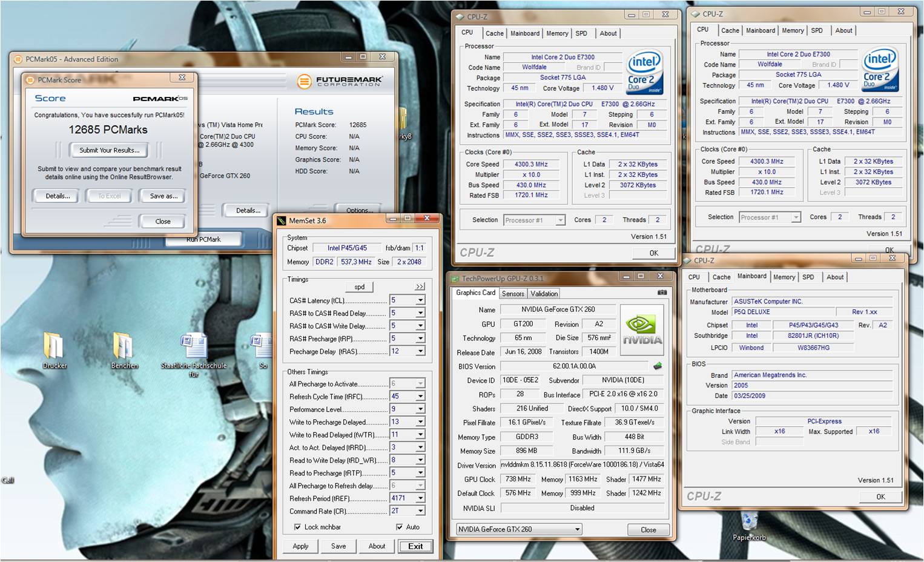Open Processor #1 selection in middle CPU-Z

[x=534, y=220]
